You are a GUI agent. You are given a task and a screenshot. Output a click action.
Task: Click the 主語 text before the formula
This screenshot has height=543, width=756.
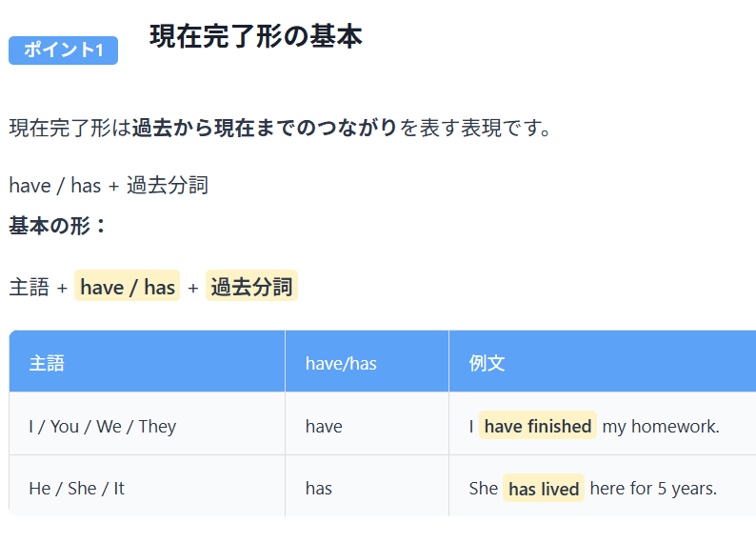coord(29,287)
